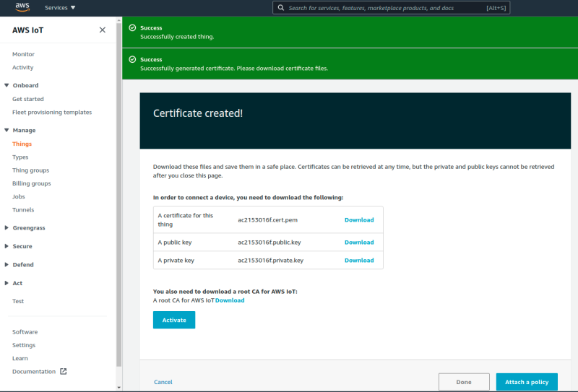Click Attach a policy button
Screen dimensions: 578x392
tap(527, 382)
